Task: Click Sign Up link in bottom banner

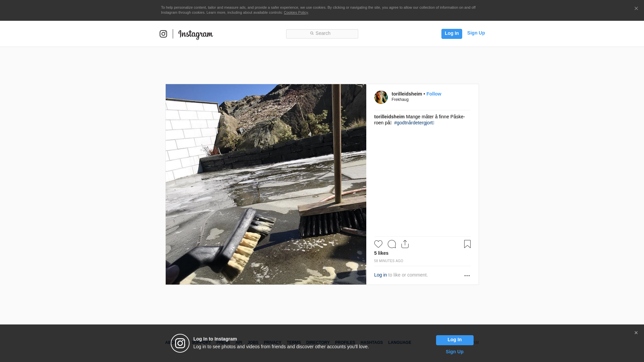Action: 454,352
